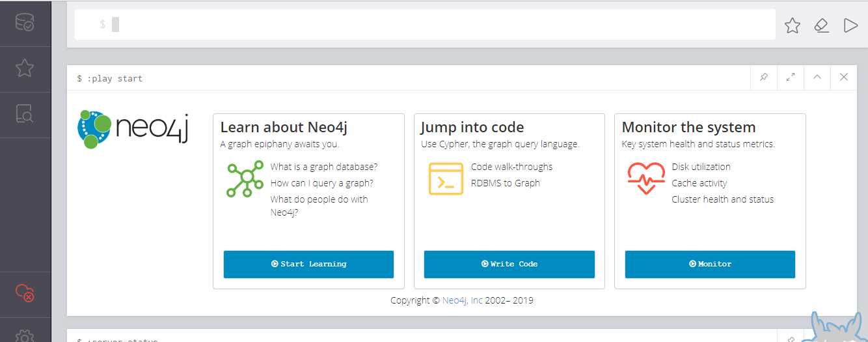The height and width of the screenshot is (342, 868).
Task: Click 'Cache activity' text
Action: coord(699,183)
